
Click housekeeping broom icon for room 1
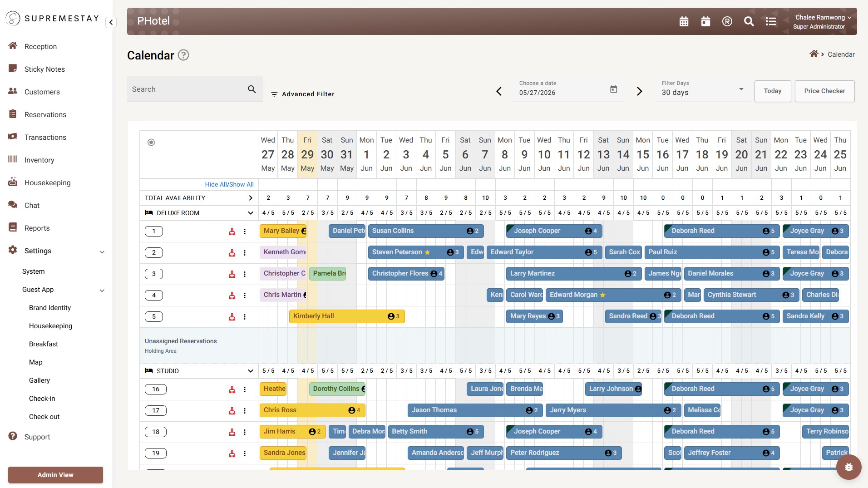[x=232, y=232]
